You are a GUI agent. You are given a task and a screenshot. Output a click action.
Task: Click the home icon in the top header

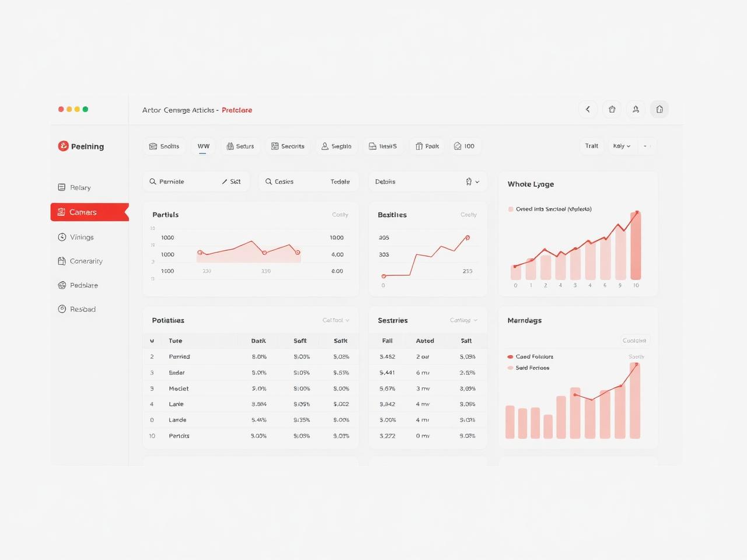(x=659, y=109)
